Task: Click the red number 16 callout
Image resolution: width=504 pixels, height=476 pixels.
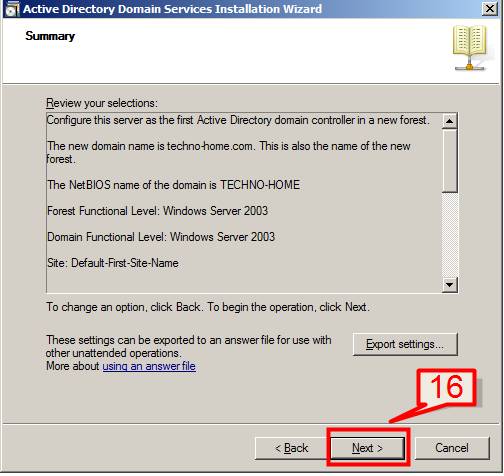Action: pyautogui.click(x=447, y=387)
